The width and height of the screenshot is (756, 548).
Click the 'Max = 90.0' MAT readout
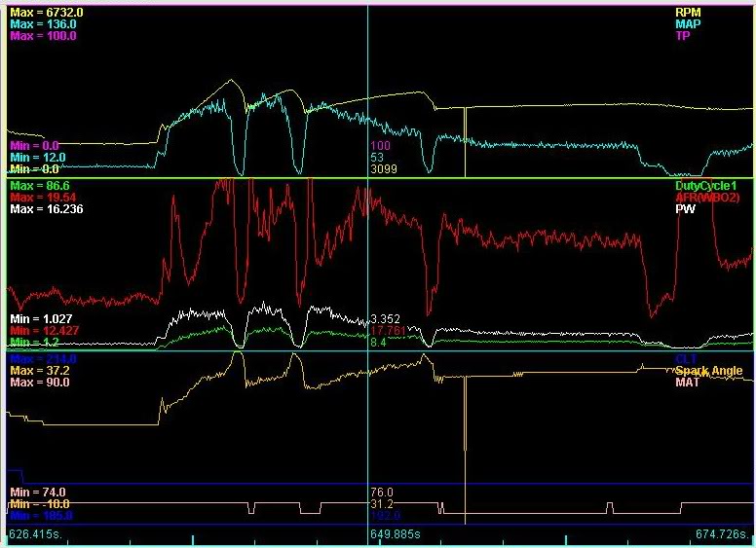(40, 383)
